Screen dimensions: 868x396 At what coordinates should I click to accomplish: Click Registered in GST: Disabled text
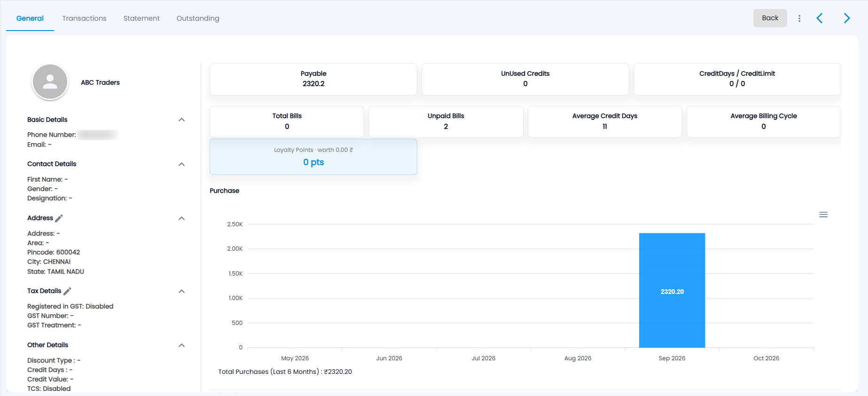tap(70, 307)
